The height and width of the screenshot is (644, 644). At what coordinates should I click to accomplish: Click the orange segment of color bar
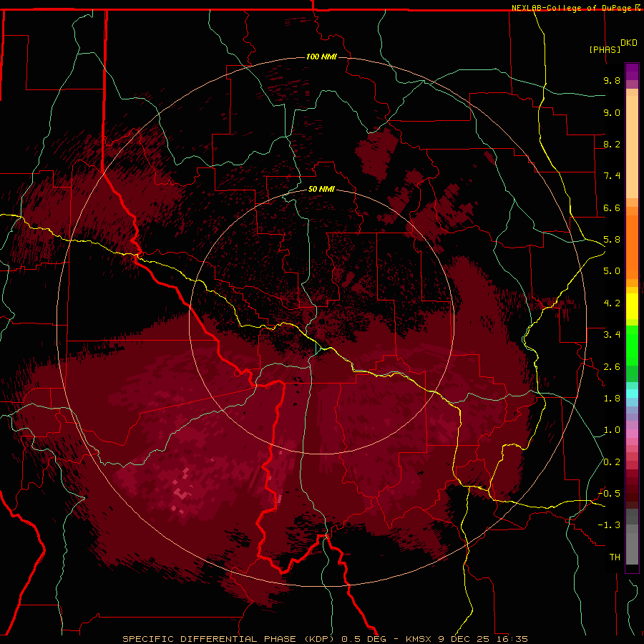[x=632, y=246]
